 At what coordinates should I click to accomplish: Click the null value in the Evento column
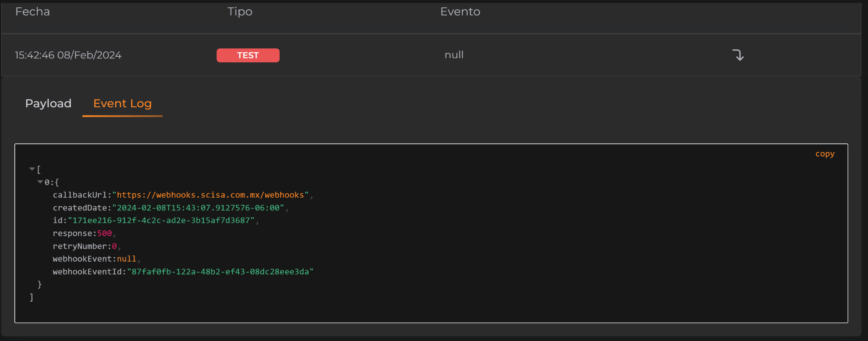tap(454, 55)
